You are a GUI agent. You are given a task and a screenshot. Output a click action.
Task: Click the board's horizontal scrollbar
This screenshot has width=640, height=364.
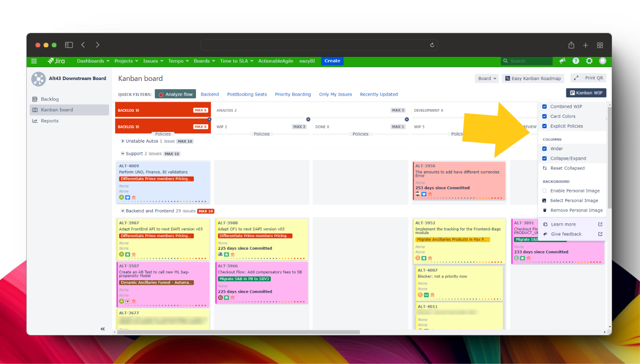pos(238,332)
